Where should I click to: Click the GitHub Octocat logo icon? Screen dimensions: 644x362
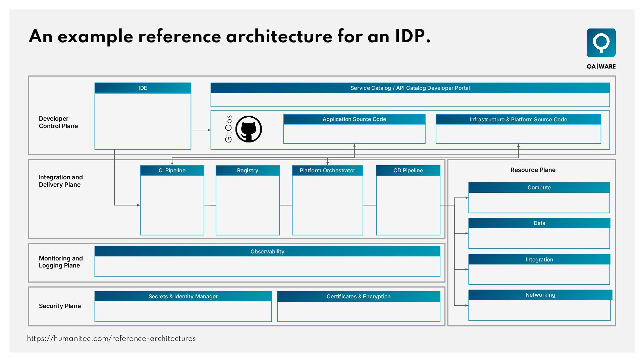pos(249,129)
